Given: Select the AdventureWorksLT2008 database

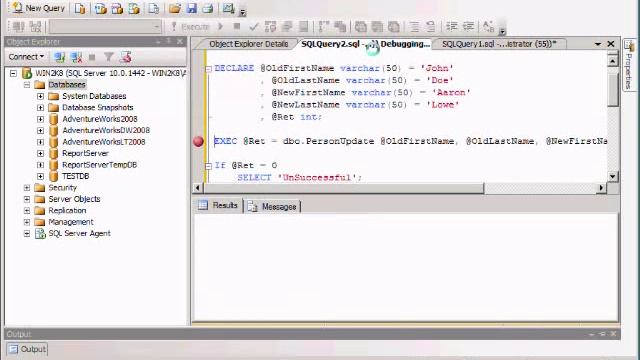Looking at the screenshot, I should click(104, 142).
